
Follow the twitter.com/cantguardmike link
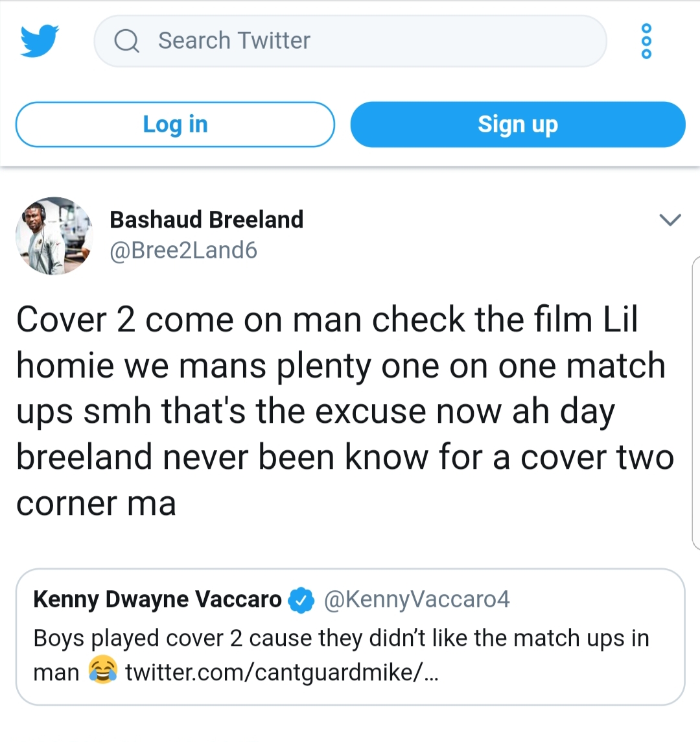coord(282,673)
